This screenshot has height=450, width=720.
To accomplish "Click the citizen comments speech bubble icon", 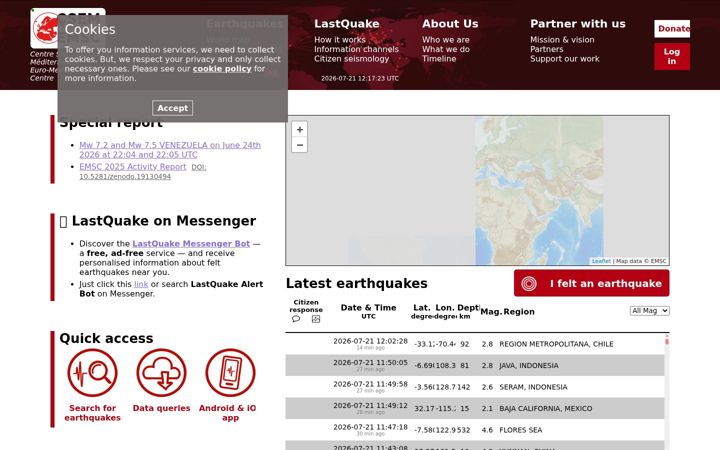I will [x=296, y=319].
